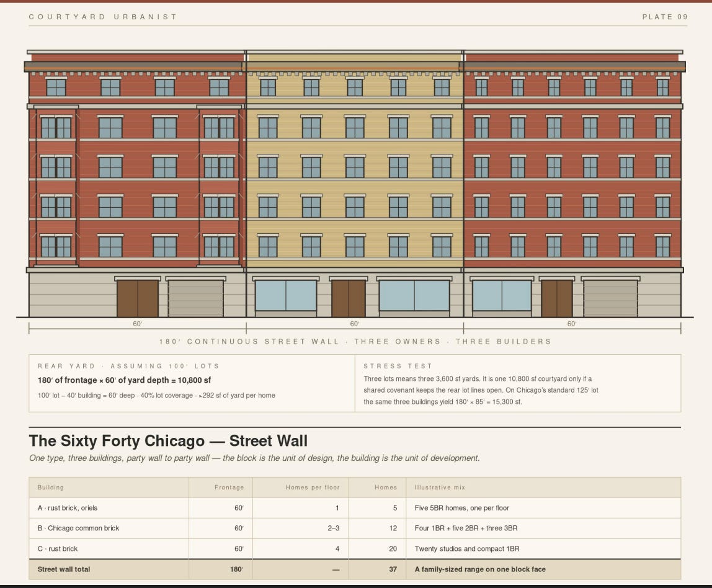Click the COURTYARD URBANIST header text
Viewport: 712px width, 588px height.
tap(102, 17)
